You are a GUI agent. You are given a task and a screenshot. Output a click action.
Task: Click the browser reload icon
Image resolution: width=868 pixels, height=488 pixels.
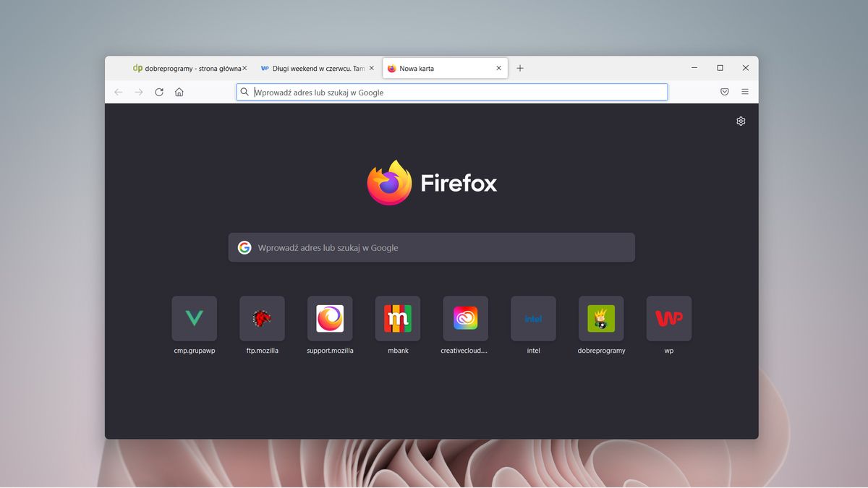(x=158, y=92)
